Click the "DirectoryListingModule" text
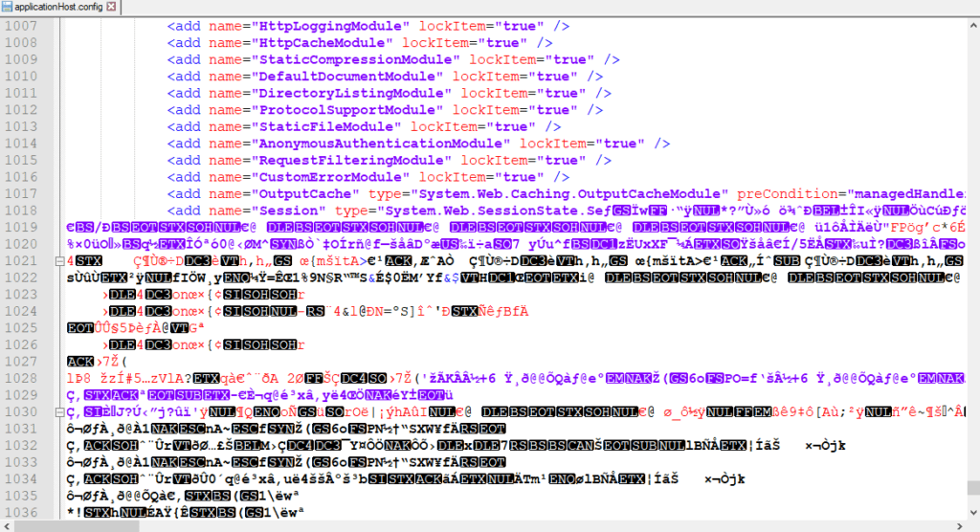980x532 pixels. click(x=351, y=93)
